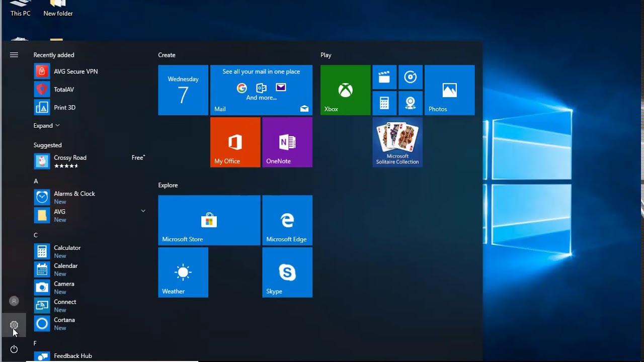Launch the OneNote tile
The width and height of the screenshot is (644, 362).
(287, 142)
